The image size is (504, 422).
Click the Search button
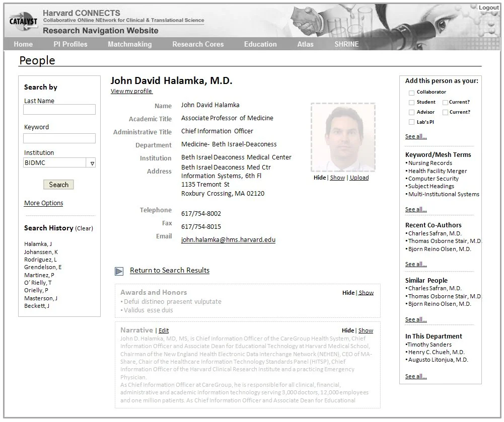click(x=58, y=185)
